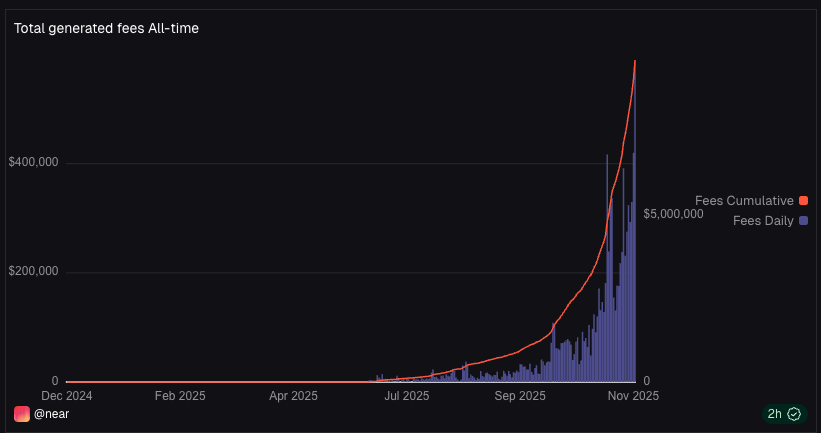Open the @near creator link
The width and height of the screenshot is (821, 433).
coord(51,414)
